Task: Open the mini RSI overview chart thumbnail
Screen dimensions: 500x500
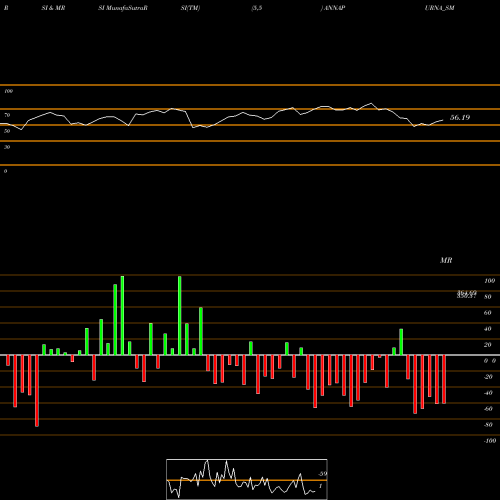Action: click(247, 479)
